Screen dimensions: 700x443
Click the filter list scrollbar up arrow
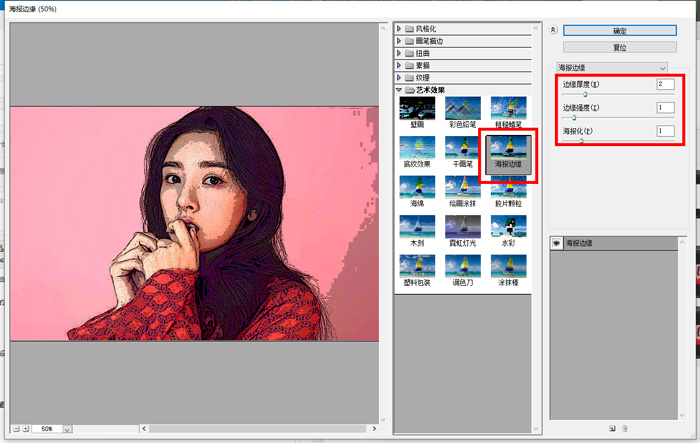tap(536, 29)
